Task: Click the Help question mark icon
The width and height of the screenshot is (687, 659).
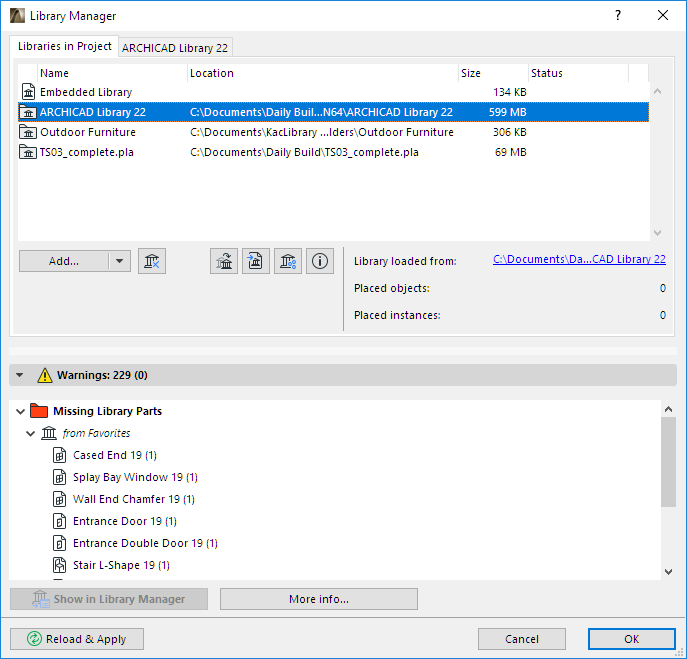Action: [618, 16]
